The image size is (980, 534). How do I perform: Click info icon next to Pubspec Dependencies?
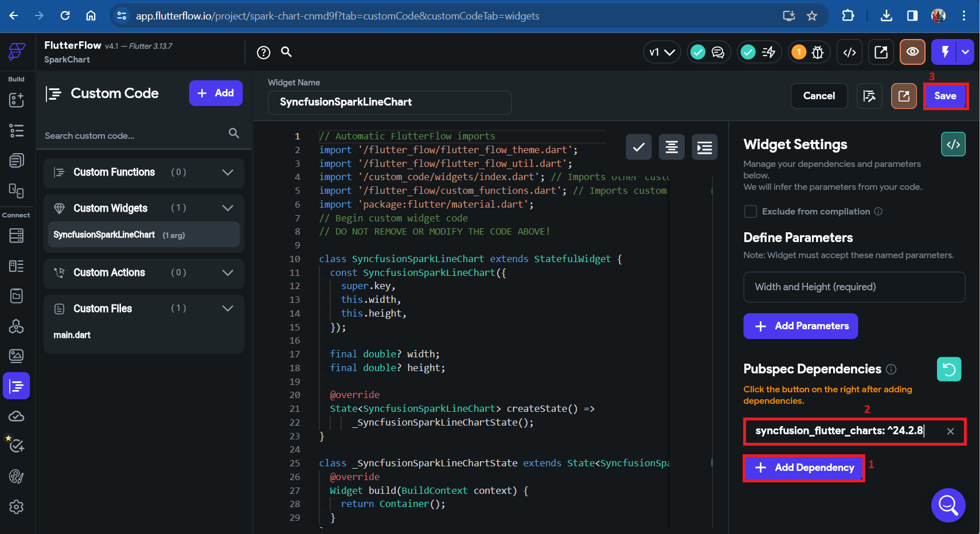coord(891,369)
